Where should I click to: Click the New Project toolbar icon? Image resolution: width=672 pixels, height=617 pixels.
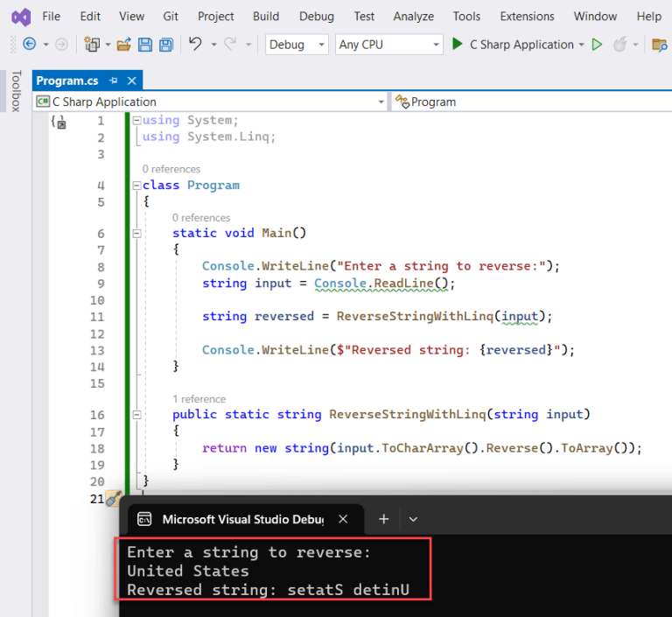[x=92, y=44]
